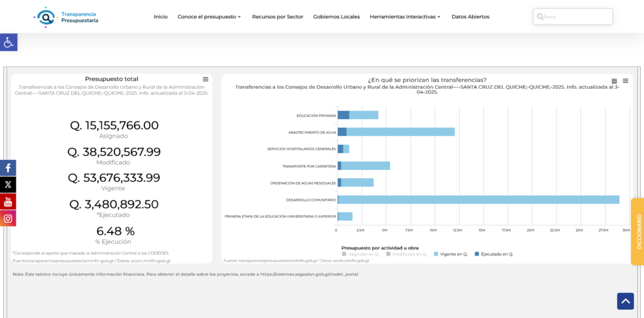This screenshot has height=318, width=644.
Task: Go to 'Recursos por Sector' menu item
Action: [x=277, y=17]
